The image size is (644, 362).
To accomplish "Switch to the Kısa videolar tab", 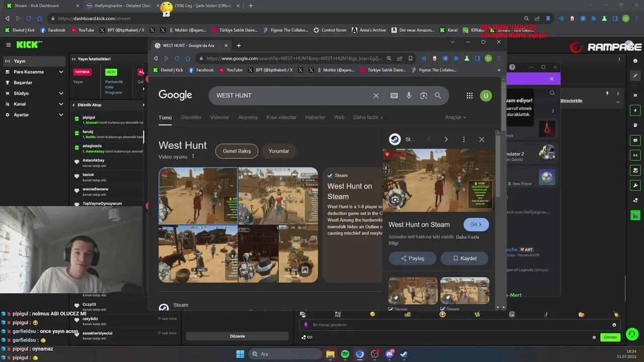I will [x=281, y=117].
